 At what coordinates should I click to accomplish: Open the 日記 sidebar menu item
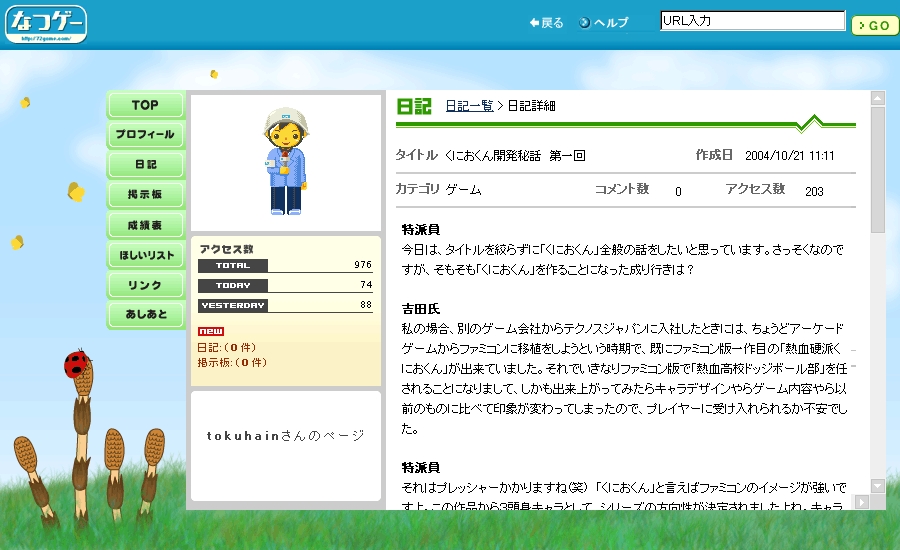(145, 165)
